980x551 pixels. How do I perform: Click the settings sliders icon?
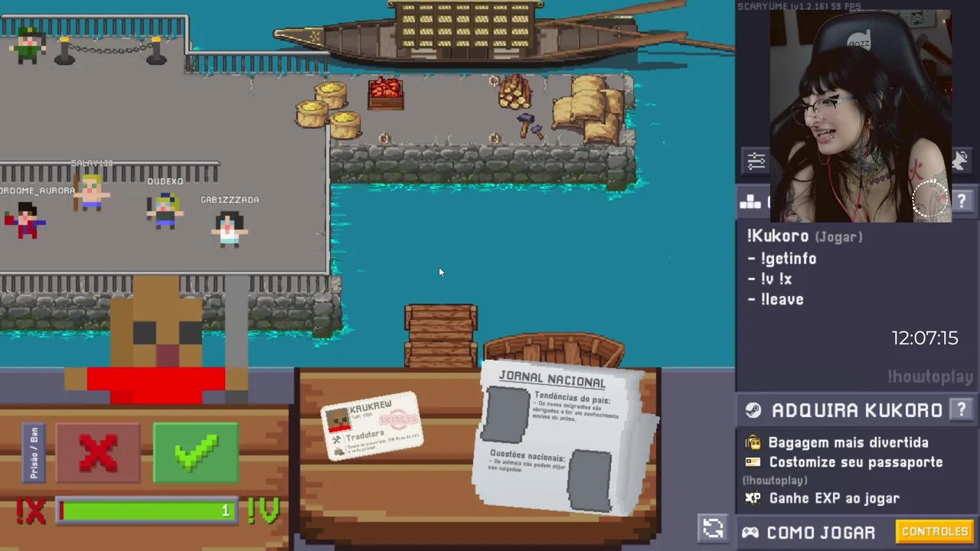click(x=756, y=161)
